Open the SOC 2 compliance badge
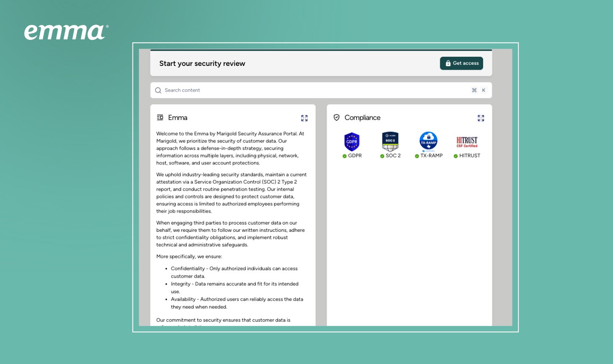Viewport: 613px width, 364px height. [390, 142]
